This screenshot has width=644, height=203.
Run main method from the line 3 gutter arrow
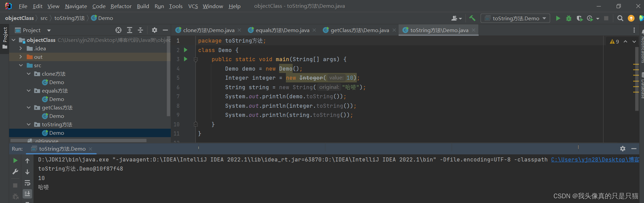point(185,59)
